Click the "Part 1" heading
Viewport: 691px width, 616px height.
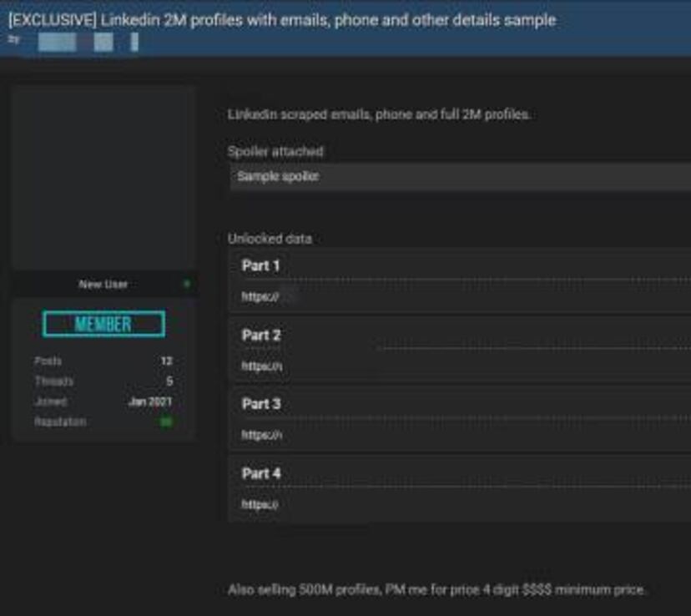click(261, 265)
